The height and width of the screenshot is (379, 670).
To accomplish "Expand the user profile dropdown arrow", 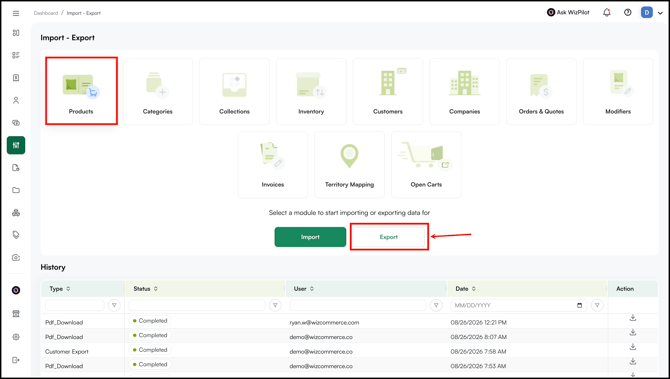I will point(660,13).
